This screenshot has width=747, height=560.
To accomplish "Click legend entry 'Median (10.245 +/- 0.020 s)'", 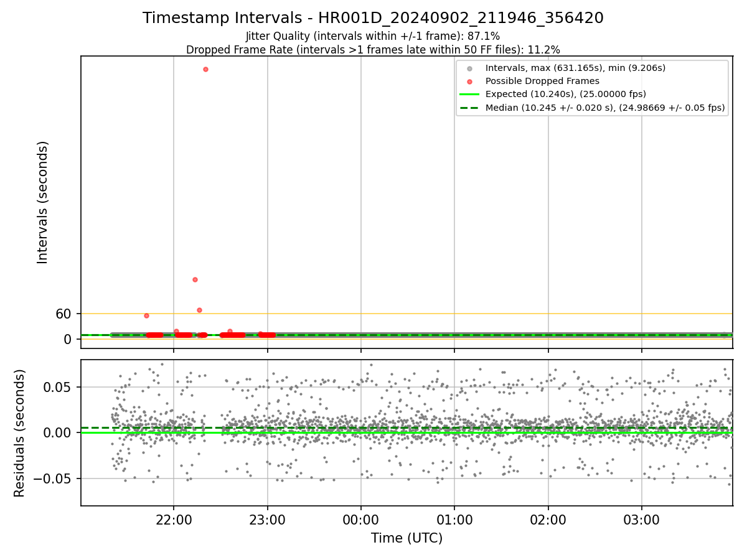I will pos(605,108).
